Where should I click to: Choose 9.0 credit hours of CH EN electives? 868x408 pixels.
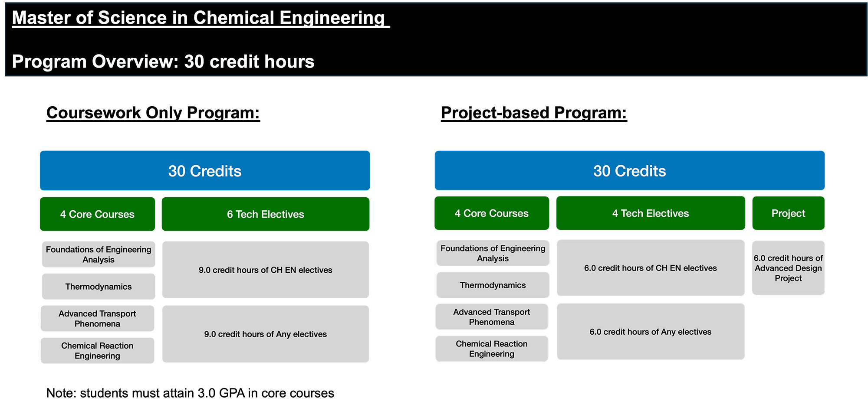[265, 270]
